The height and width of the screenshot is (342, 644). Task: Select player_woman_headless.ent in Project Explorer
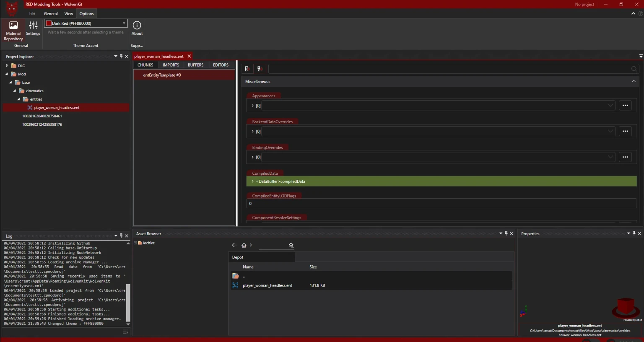(66, 108)
